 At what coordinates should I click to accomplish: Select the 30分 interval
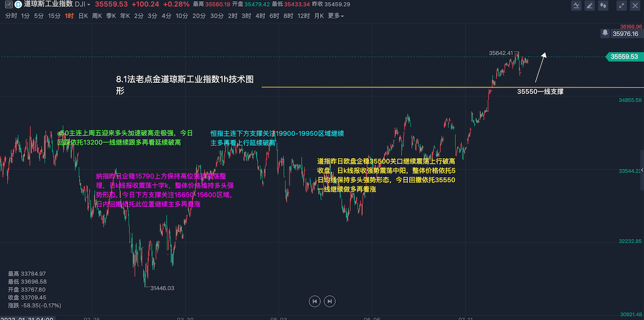click(x=217, y=16)
